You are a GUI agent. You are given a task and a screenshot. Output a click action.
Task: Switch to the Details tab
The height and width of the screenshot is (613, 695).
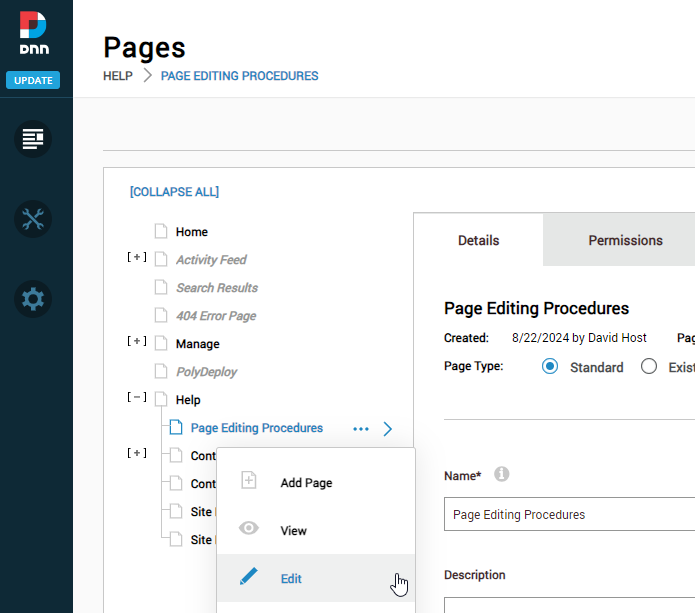(x=478, y=240)
